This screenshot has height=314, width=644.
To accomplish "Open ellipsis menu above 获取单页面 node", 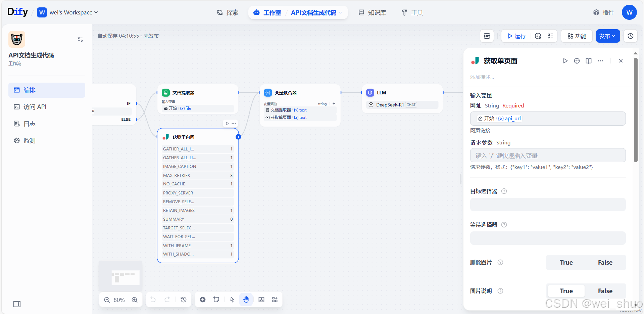I will click(234, 123).
